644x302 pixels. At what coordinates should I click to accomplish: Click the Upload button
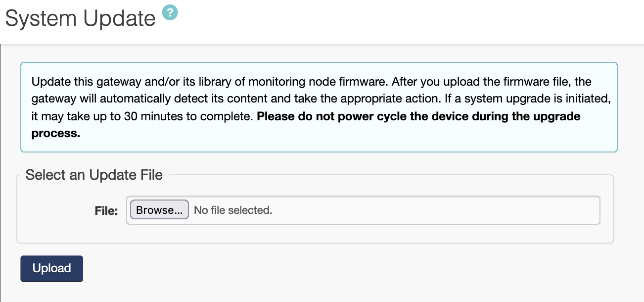[51, 268]
